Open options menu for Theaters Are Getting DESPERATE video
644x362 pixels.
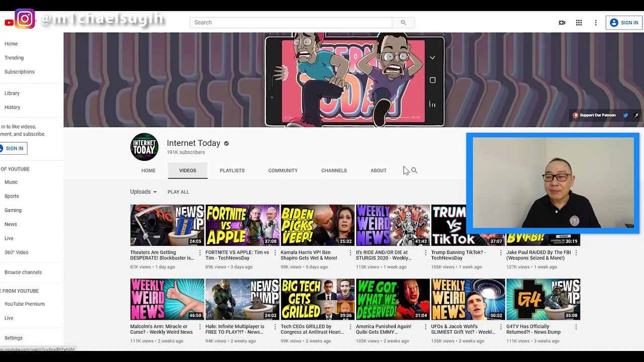click(x=200, y=252)
